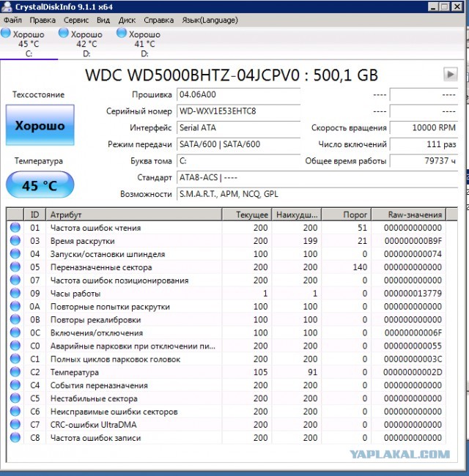Select the disk title WDC WD5000BHTZ-04JCPV0
The height and width of the screenshot is (476, 469).
192,75
